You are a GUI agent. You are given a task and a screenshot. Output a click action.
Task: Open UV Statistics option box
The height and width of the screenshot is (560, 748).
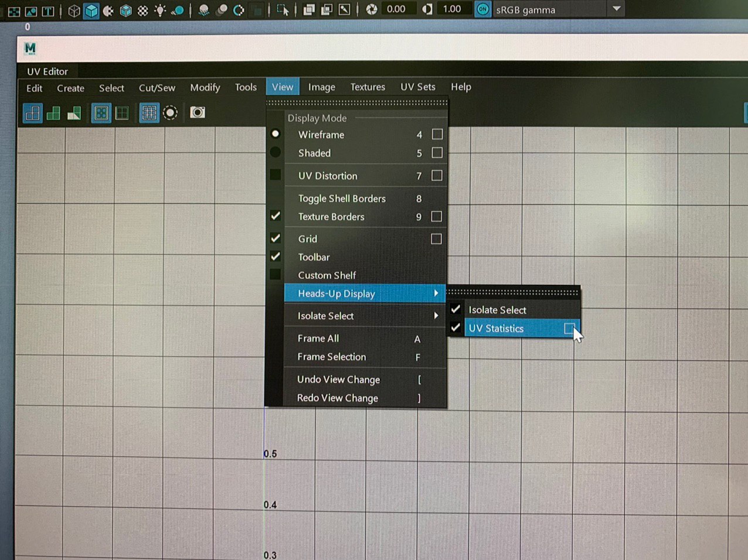pyautogui.click(x=569, y=329)
